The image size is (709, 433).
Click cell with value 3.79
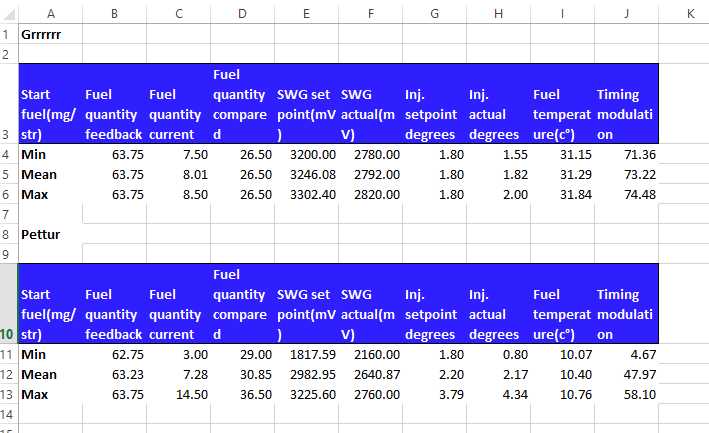(435, 394)
